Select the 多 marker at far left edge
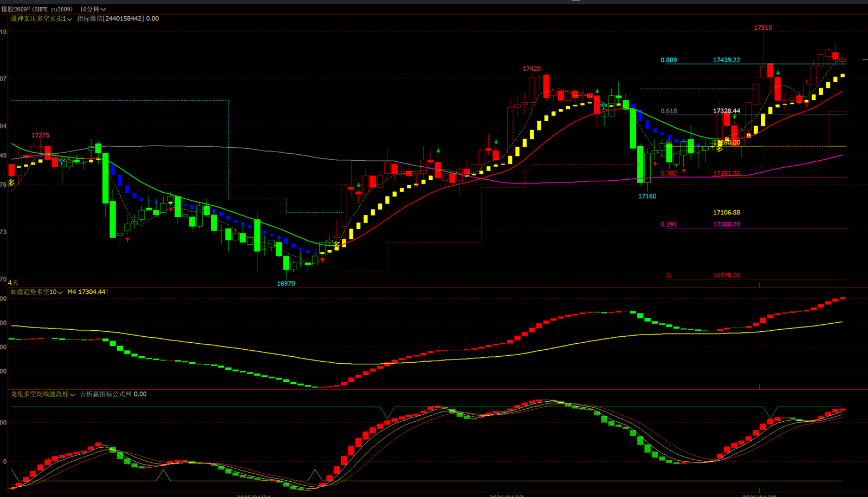The height and width of the screenshot is (497, 868). (x=11, y=183)
